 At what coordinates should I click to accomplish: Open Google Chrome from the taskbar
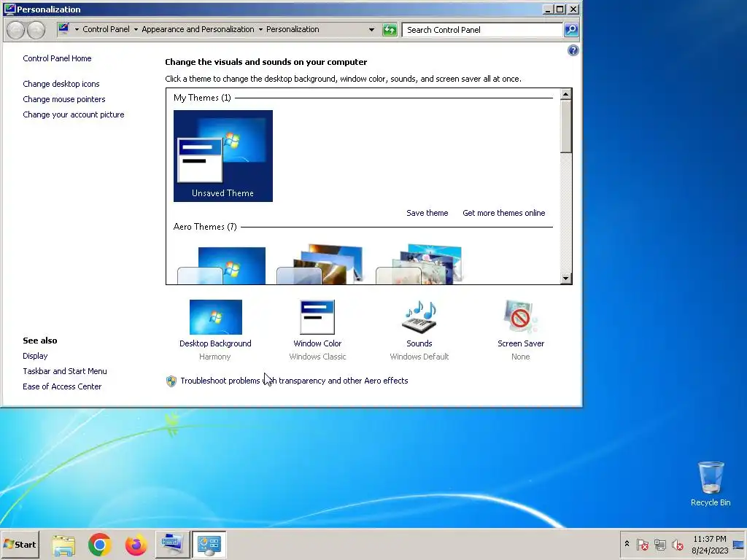point(99,544)
